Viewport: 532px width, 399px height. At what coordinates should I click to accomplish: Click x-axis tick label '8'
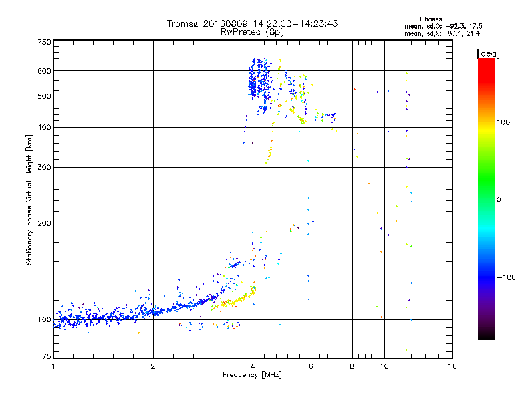[352, 366]
